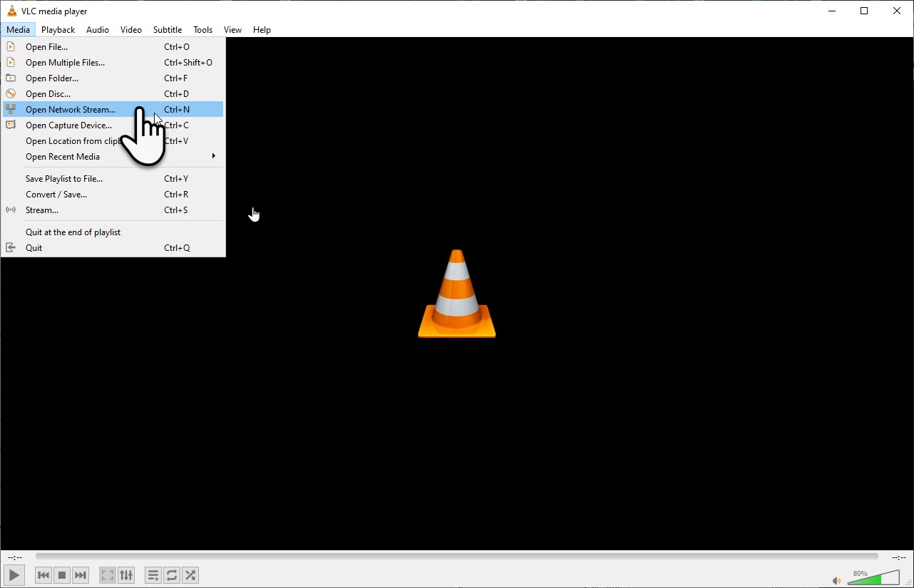Stop playback with the square button
Viewport: 914px width, 588px height.
pyautogui.click(x=62, y=574)
